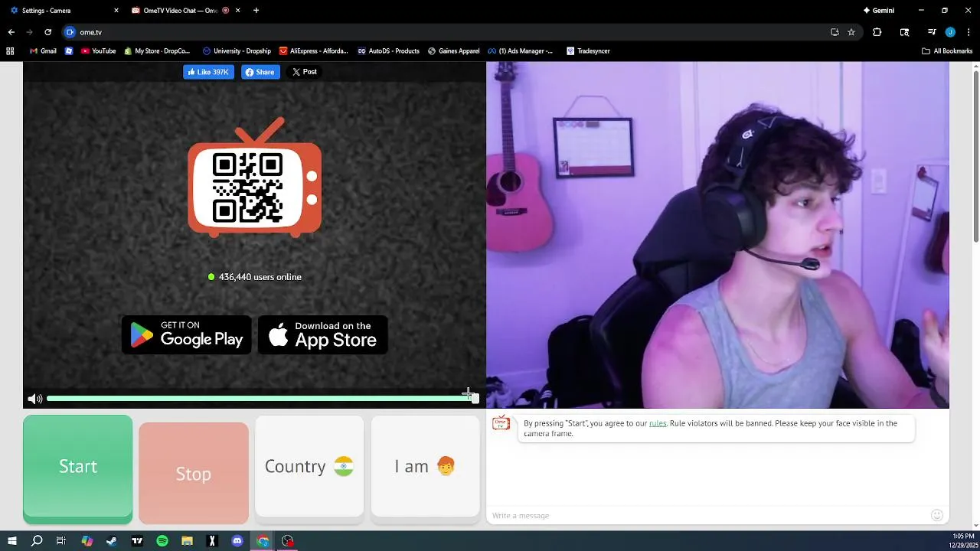
Task: Open the Chrome profile avatar
Action: tap(950, 32)
